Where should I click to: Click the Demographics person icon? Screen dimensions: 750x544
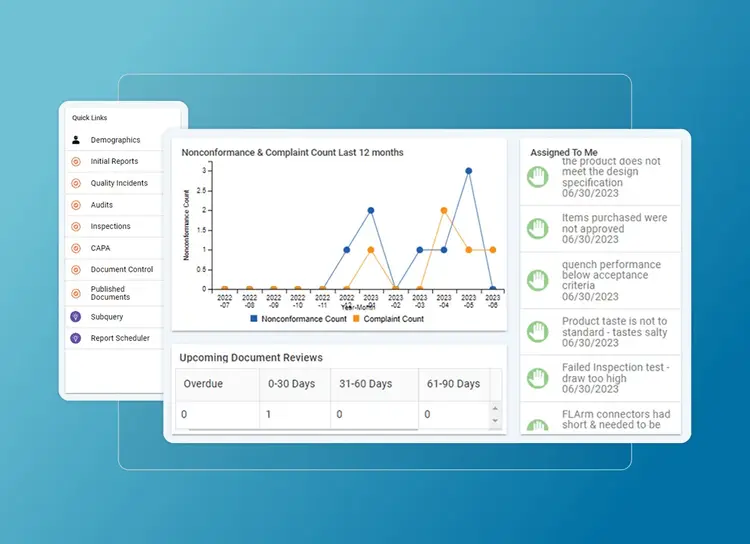coord(76,140)
